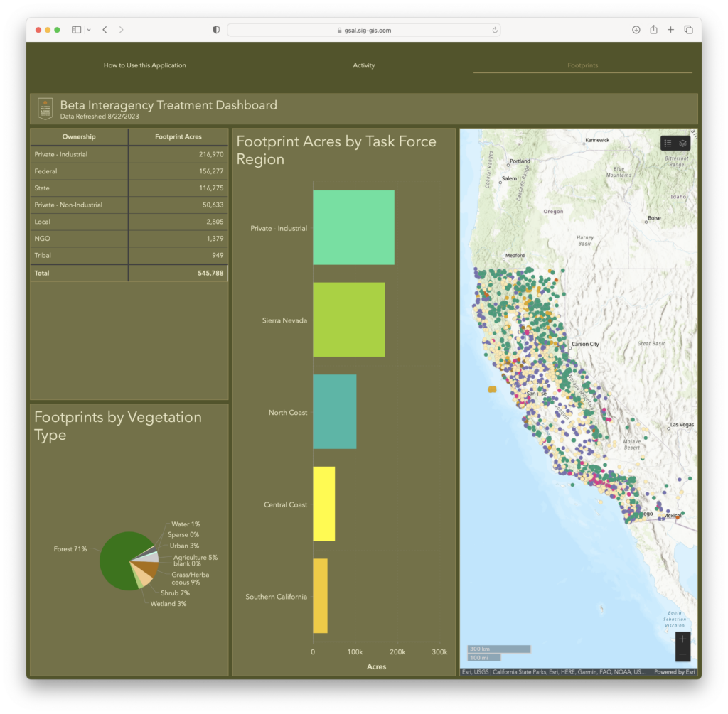
Task: Select the Sierra Nevada bar in the chart
Action: click(x=348, y=320)
